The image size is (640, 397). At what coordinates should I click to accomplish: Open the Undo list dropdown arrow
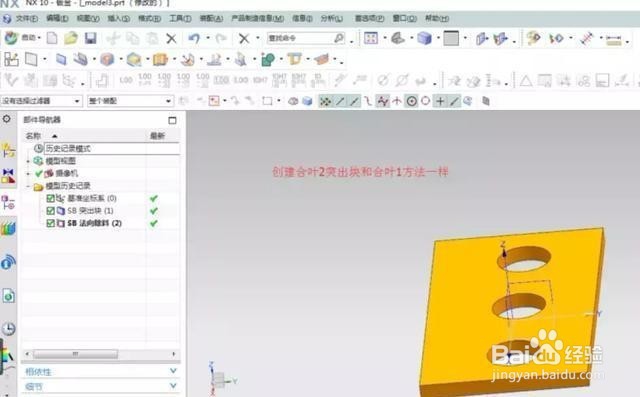coord(208,38)
